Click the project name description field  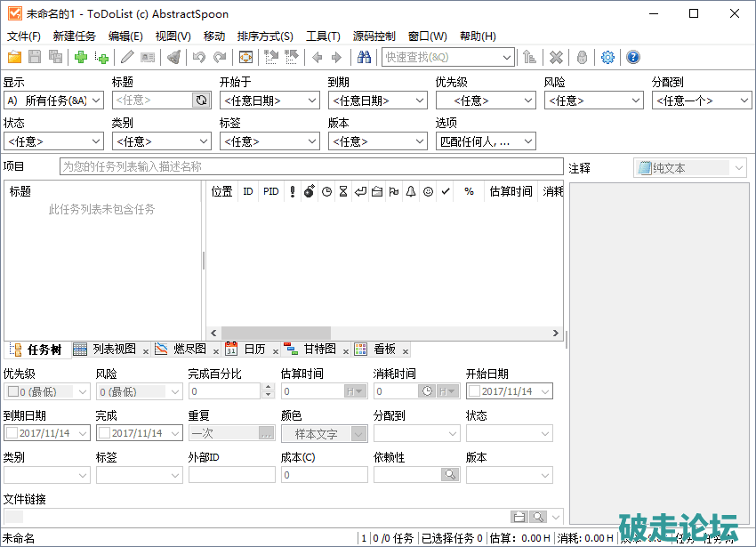pos(311,166)
